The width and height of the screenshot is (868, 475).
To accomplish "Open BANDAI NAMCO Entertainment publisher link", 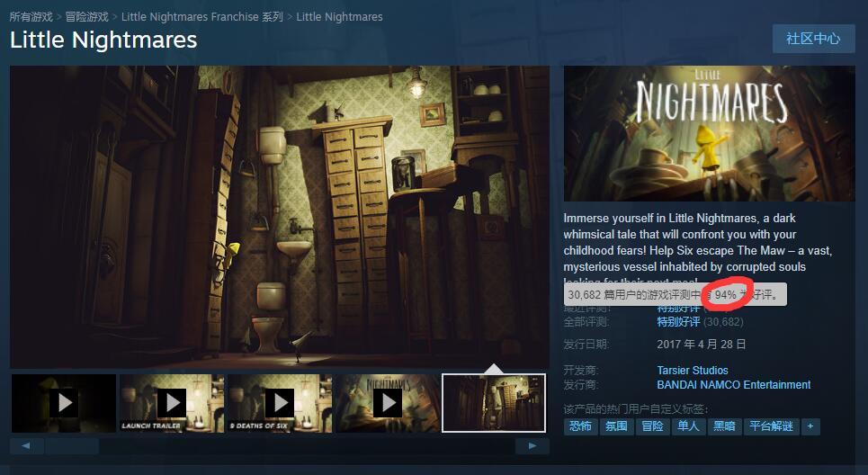I will pyautogui.click(x=733, y=385).
